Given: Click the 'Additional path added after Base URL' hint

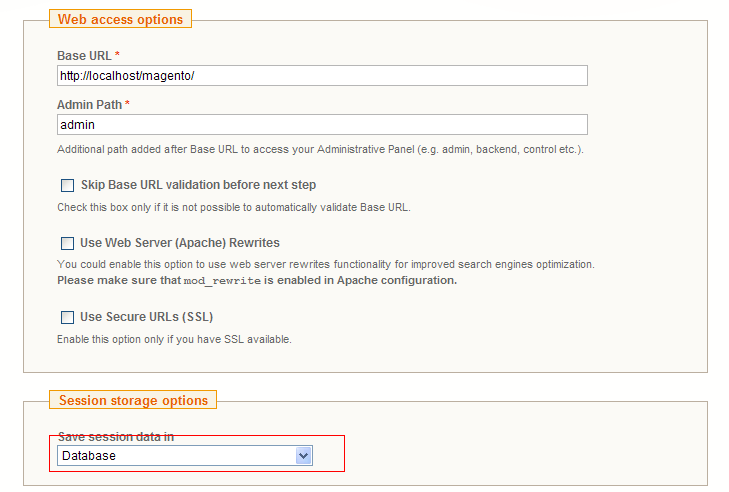Looking at the screenshot, I should coord(320,149).
